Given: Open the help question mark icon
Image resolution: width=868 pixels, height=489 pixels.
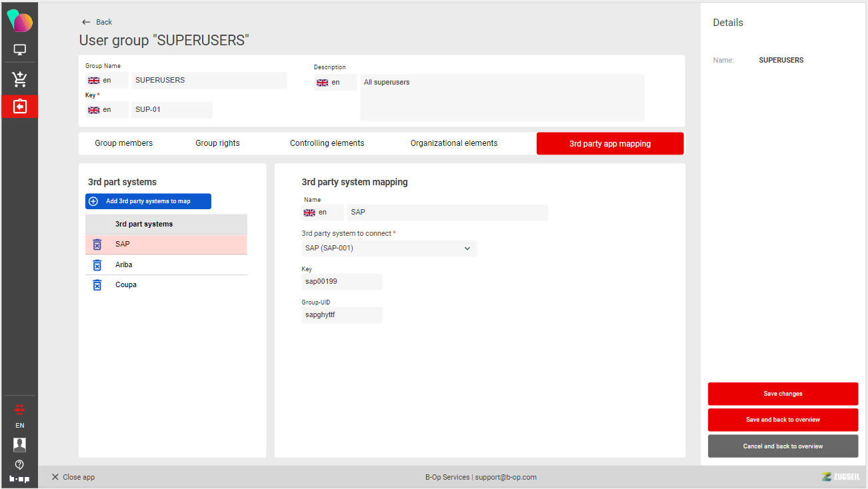Looking at the screenshot, I should click(19, 464).
